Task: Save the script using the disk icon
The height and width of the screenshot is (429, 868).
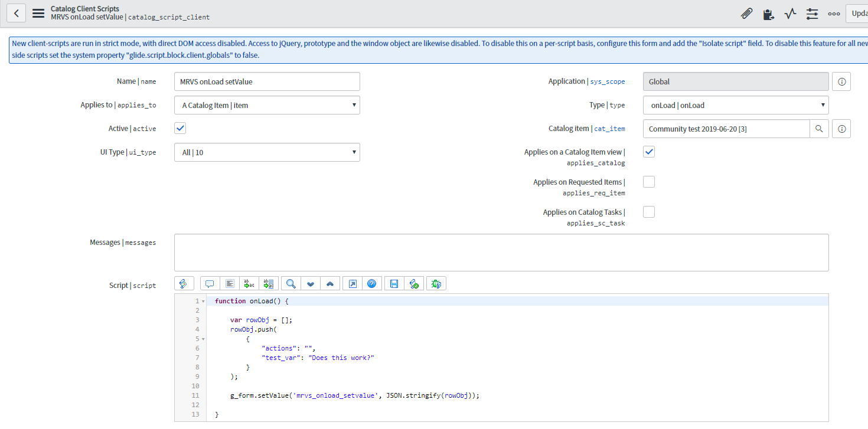Action: click(394, 283)
